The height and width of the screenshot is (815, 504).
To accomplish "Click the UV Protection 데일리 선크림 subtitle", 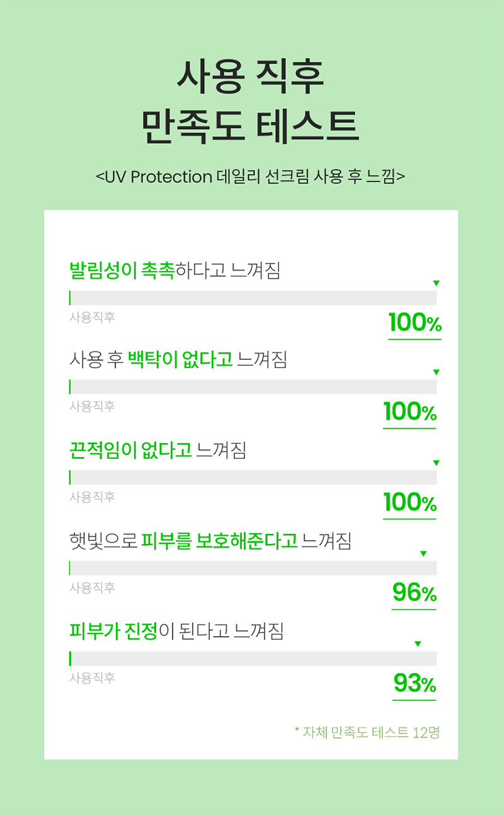I will pyautogui.click(x=250, y=176).
